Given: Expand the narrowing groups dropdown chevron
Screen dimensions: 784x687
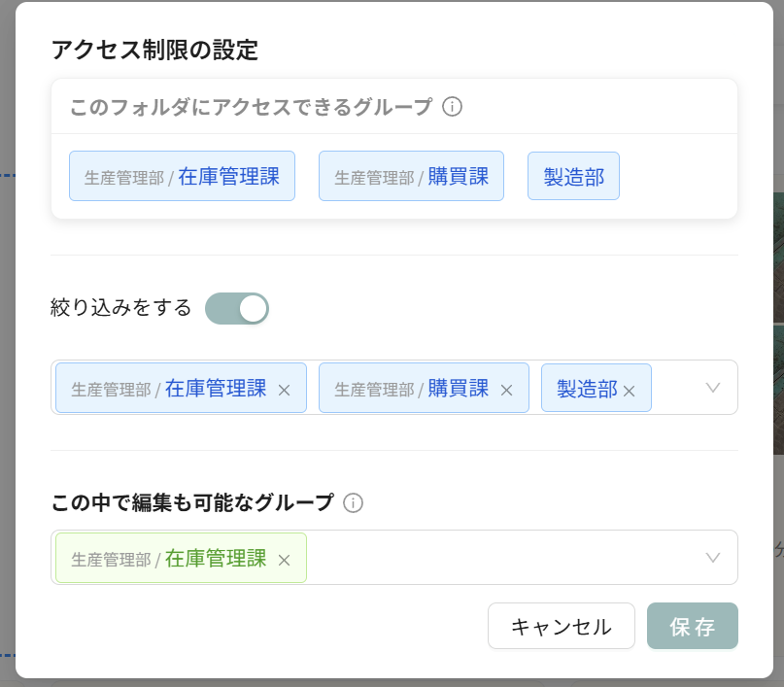Looking at the screenshot, I should (712, 388).
